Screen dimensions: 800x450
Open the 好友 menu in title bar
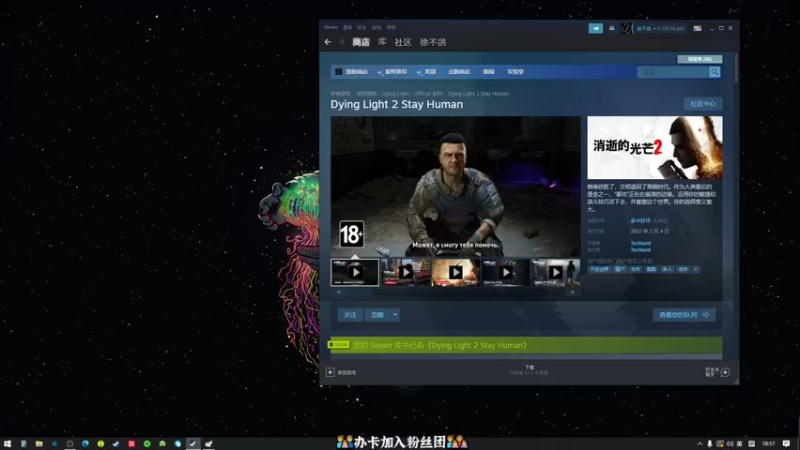pos(362,28)
